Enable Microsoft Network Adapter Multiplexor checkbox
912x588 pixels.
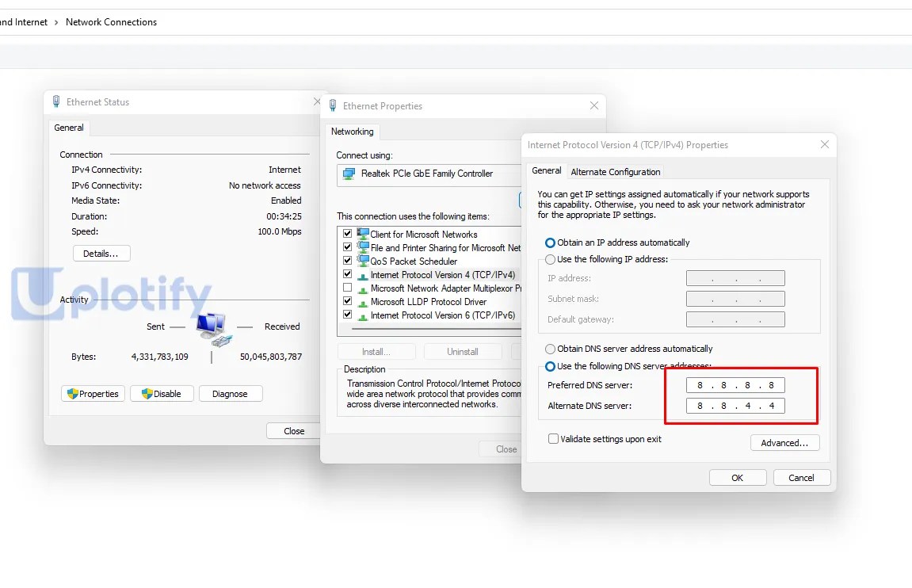click(347, 288)
